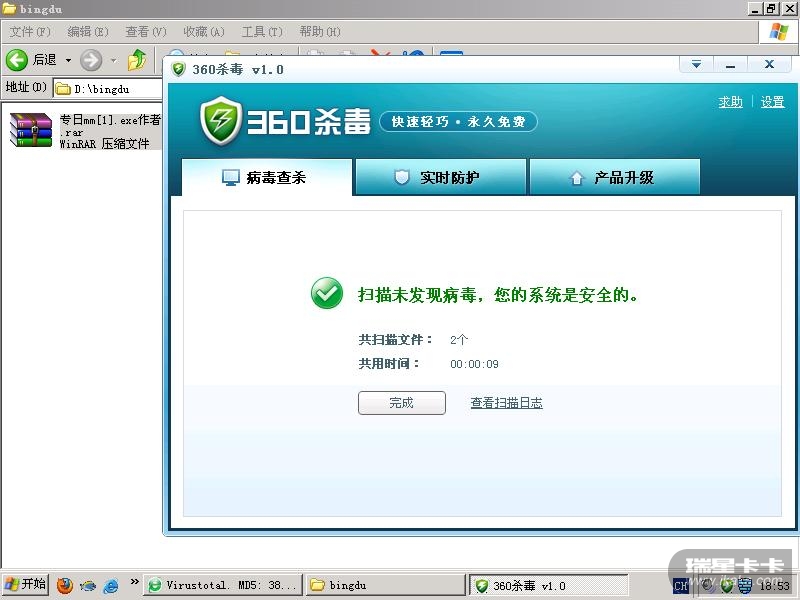Click the green 360 shield tray icon

pyautogui.click(x=727, y=586)
